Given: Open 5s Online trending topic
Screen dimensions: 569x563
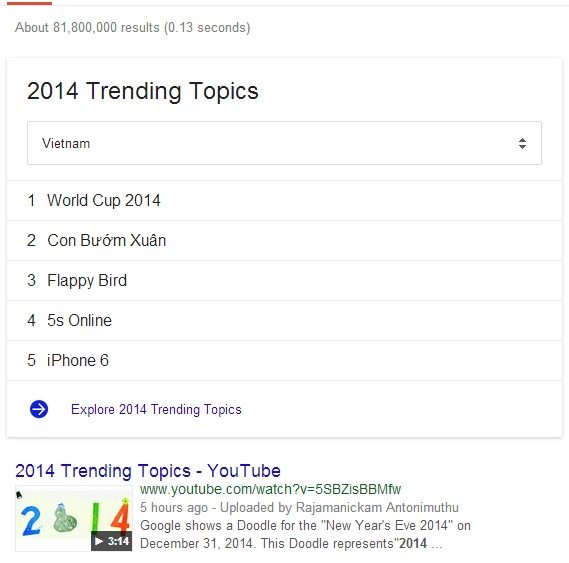Looking at the screenshot, I should (x=284, y=320).
